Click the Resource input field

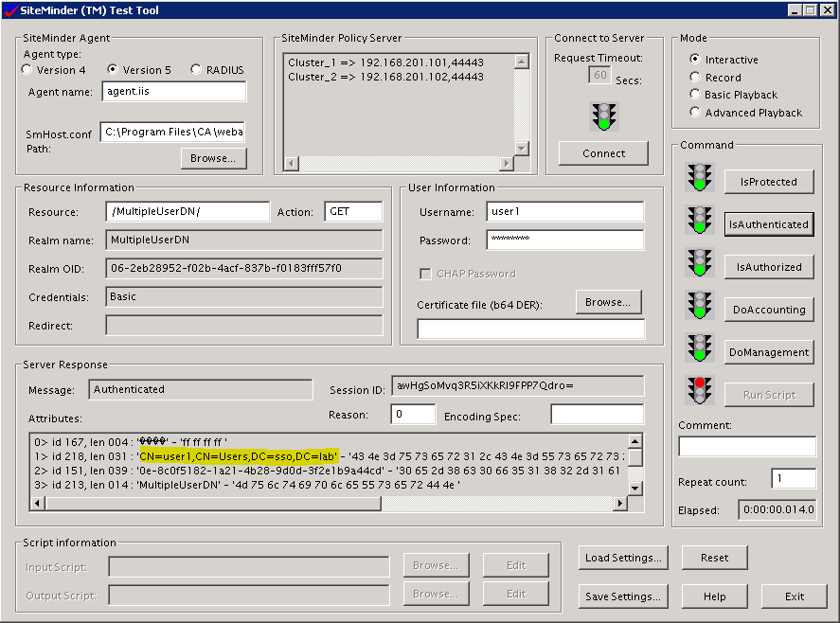[188, 211]
